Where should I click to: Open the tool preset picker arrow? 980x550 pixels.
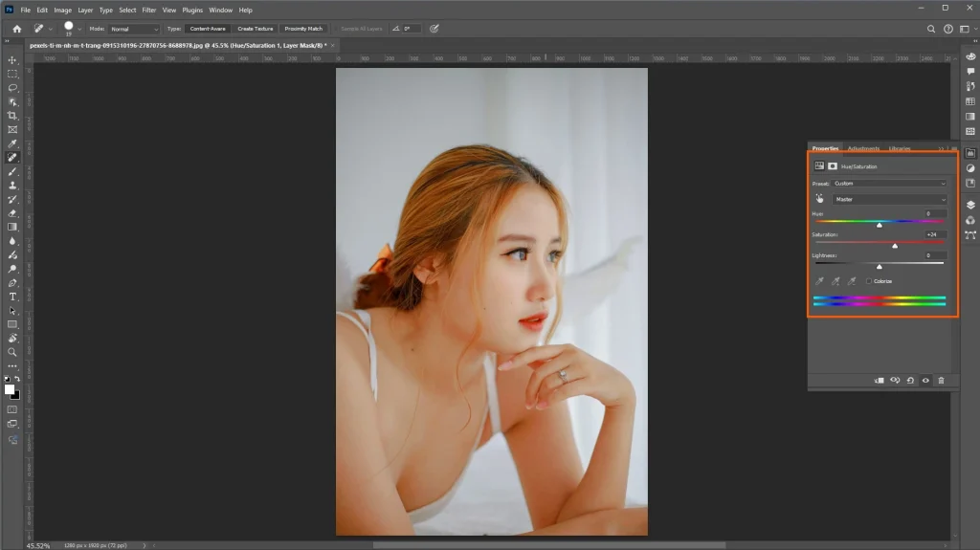[x=51, y=29]
